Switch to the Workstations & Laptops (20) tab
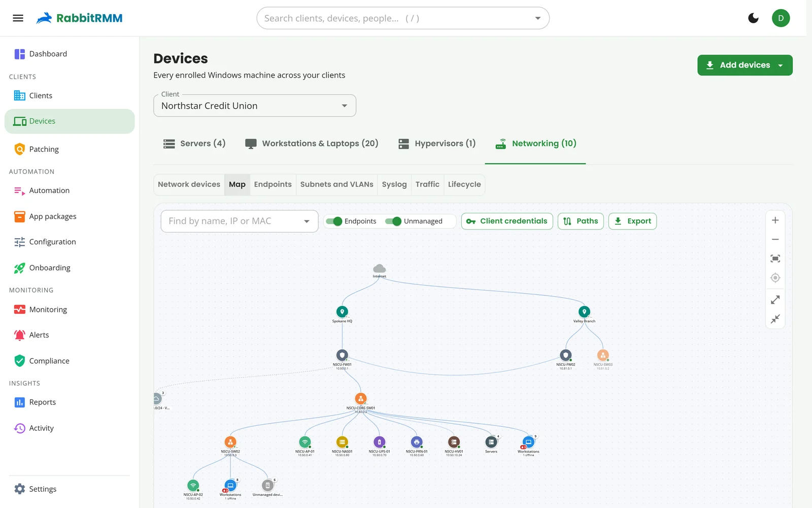The height and width of the screenshot is (508, 812). (312, 144)
